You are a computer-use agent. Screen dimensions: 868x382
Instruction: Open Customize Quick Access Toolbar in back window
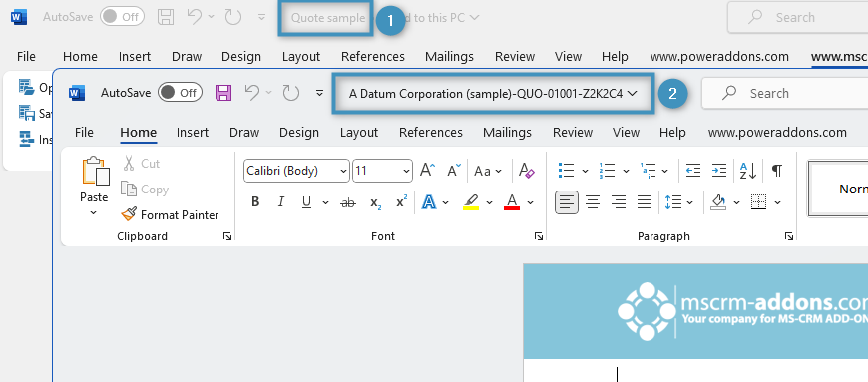pyautogui.click(x=261, y=18)
